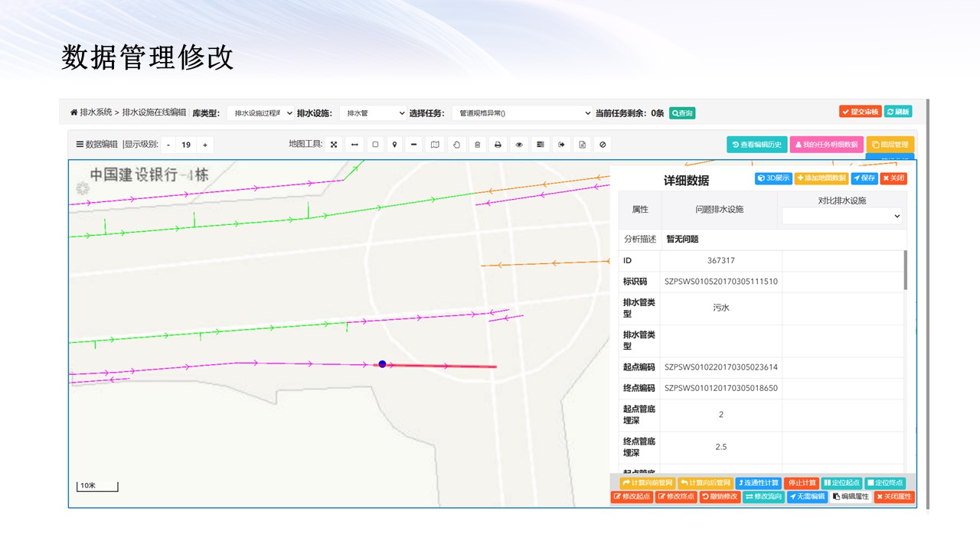Click the trash delete map tool icon
The image size is (980, 551).
tap(477, 145)
